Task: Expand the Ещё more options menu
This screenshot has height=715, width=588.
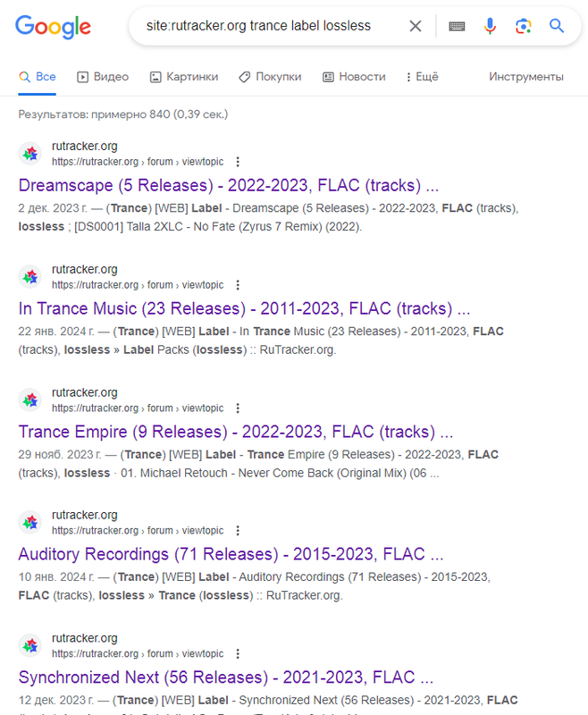Action: (422, 77)
